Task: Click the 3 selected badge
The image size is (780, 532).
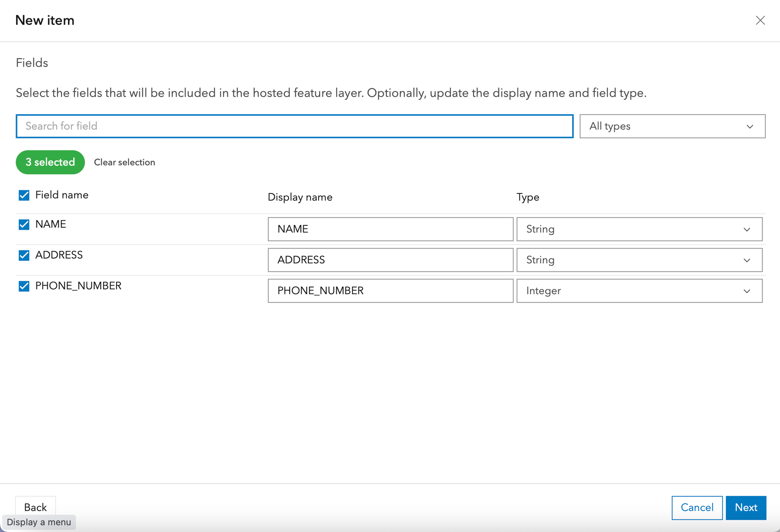Action: (50, 162)
